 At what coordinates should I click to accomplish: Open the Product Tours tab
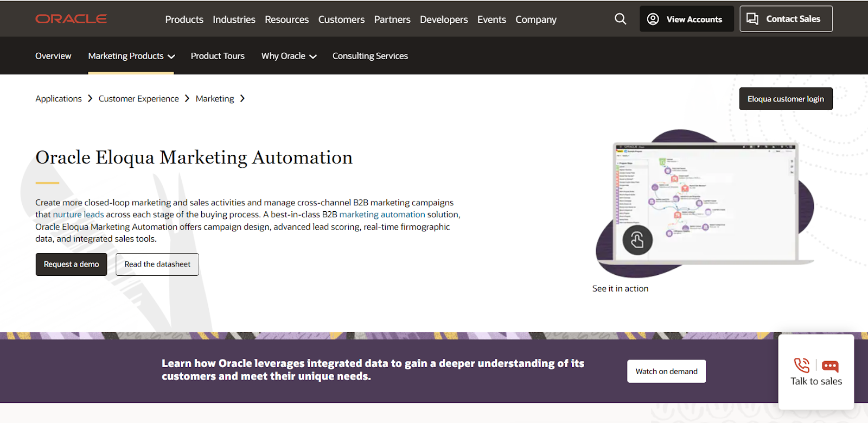coord(218,56)
